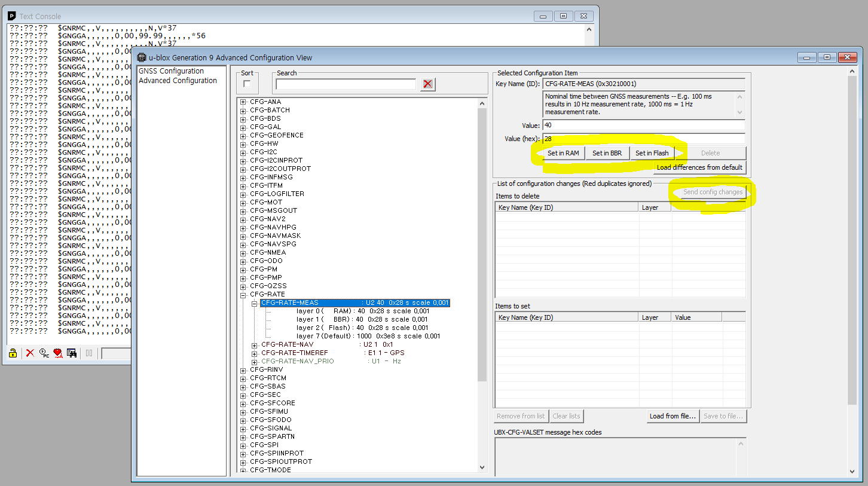This screenshot has height=486, width=868.
Task: Click the configuration tree vertical scrollbar
Action: coord(482,244)
